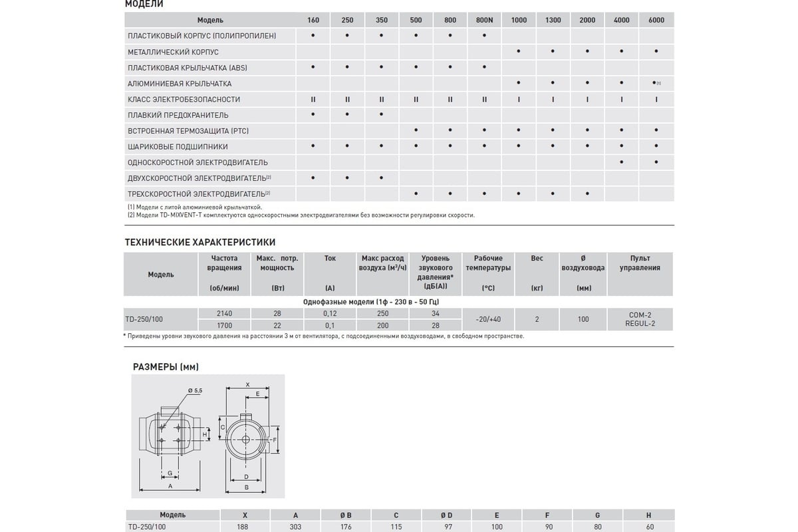Click the -20/+40 working temperature cell

pyautogui.click(x=488, y=319)
